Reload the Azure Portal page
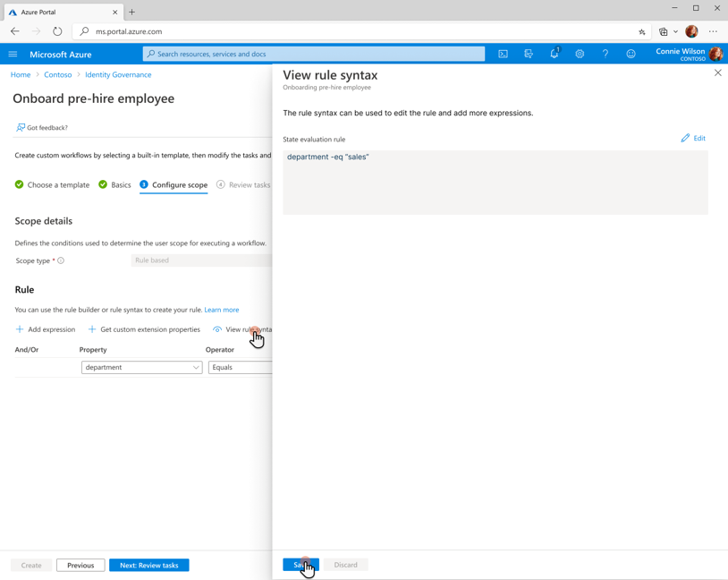 tap(57, 31)
